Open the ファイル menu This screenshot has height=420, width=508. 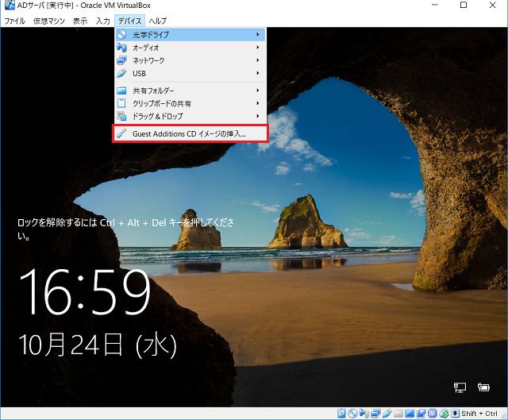pyautogui.click(x=14, y=21)
